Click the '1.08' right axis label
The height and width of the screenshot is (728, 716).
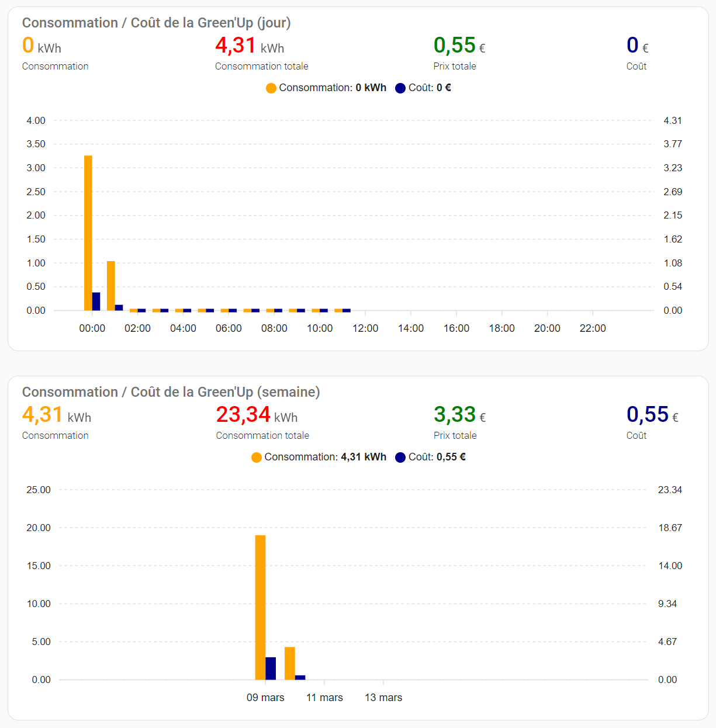coord(673,263)
